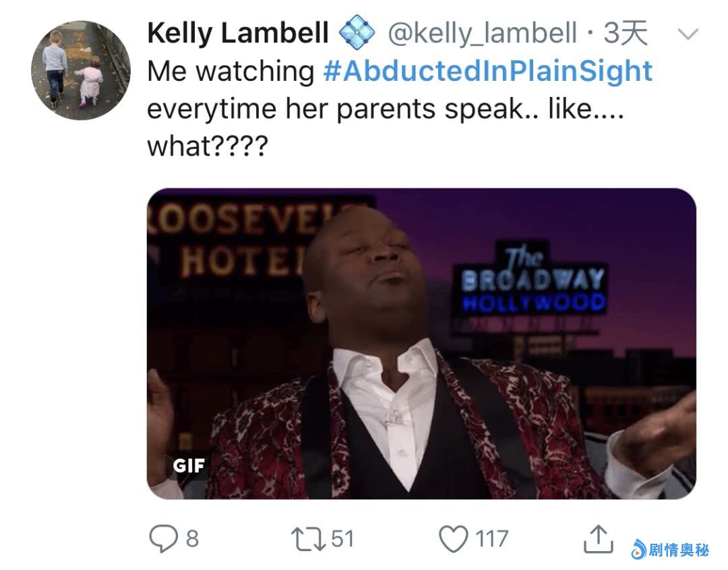Tap the share upload icon
This screenshot has width=728, height=570.
[x=597, y=538]
